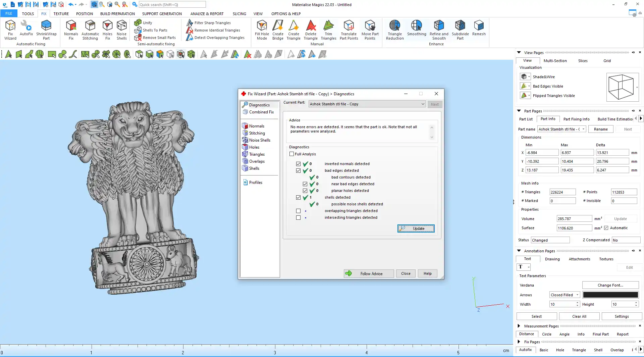644x357 pixels.
Task: Click the Quick search input field
Action: click(172, 5)
